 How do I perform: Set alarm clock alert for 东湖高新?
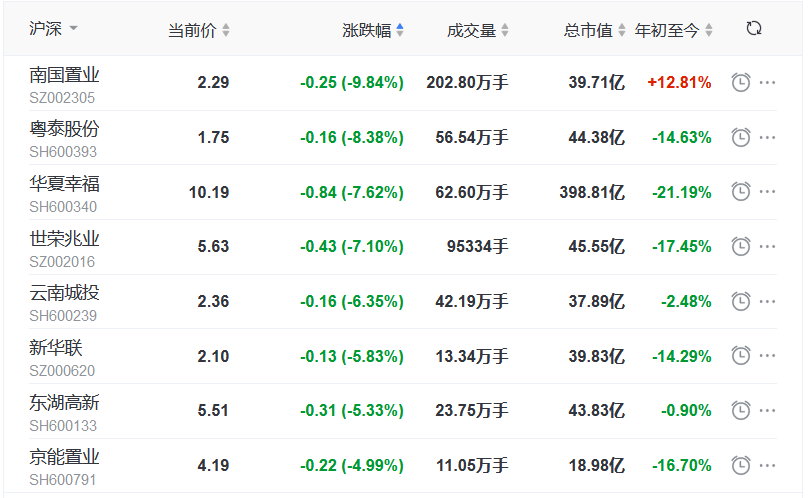741,410
